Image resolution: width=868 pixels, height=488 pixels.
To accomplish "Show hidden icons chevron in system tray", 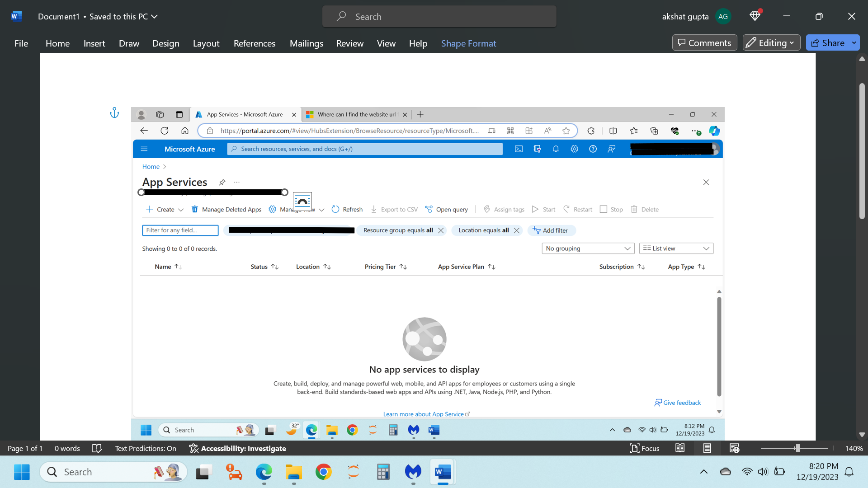I will pyautogui.click(x=704, y=472).
